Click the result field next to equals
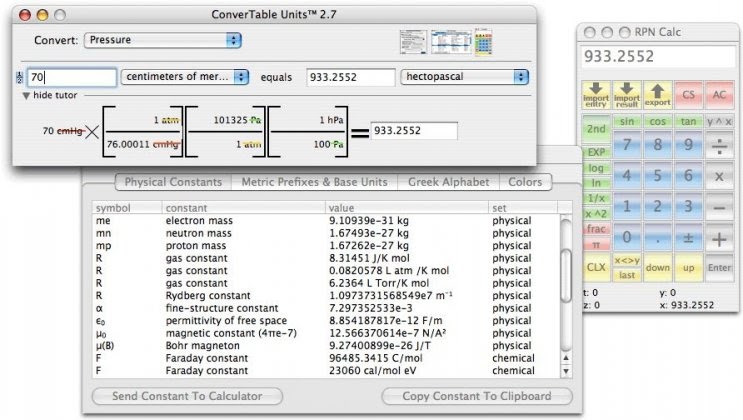 [x=350, y=77]
